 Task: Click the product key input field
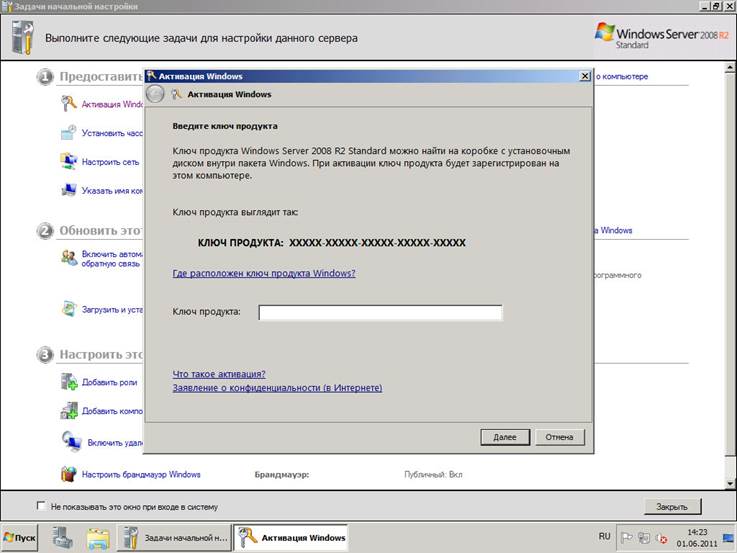(380, 312)
